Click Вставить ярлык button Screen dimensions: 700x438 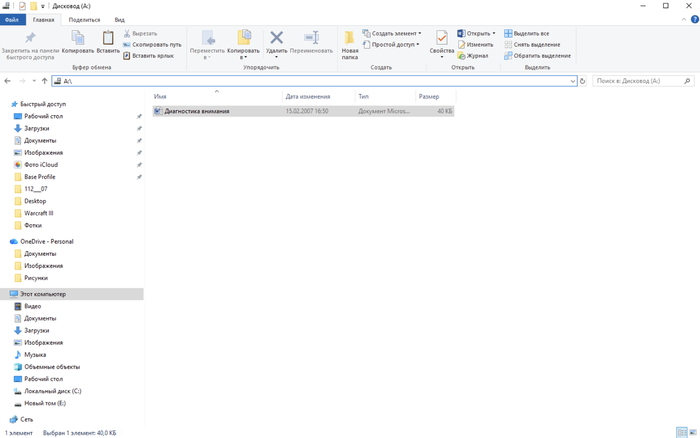tap(148, 56)
